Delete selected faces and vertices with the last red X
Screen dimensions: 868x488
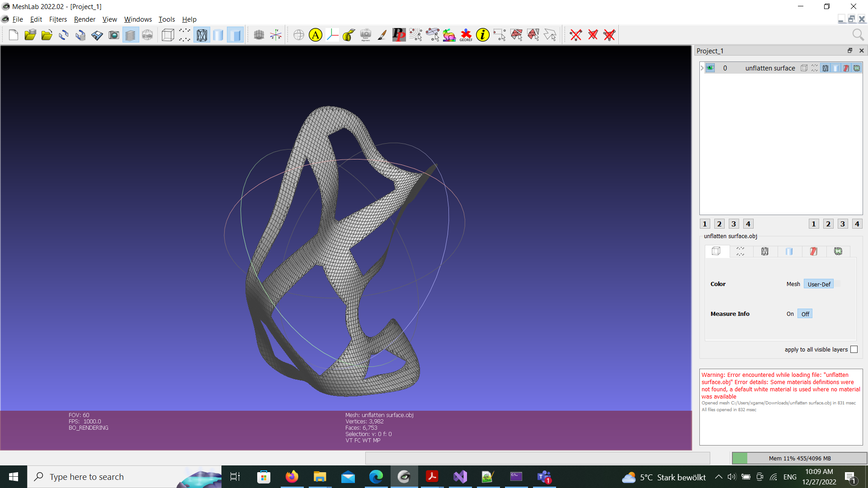point(609,35)
